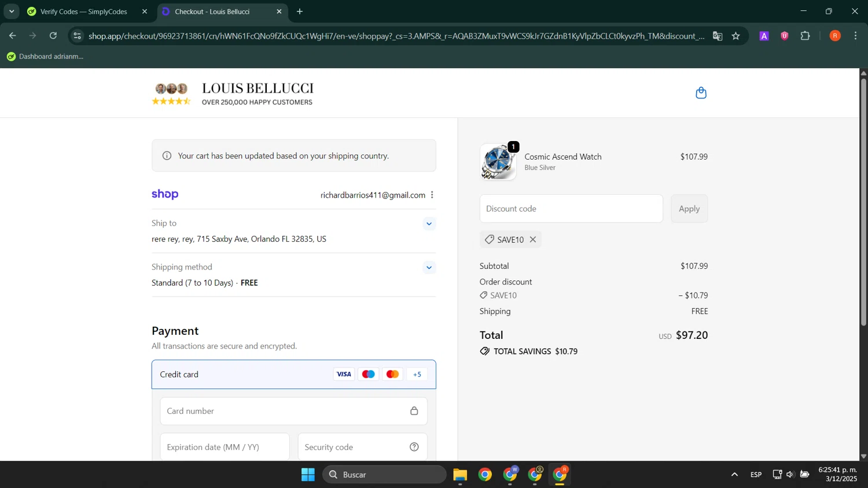Focus the Security code field
This screenshot has height=488, width=868.
point(363,447)
